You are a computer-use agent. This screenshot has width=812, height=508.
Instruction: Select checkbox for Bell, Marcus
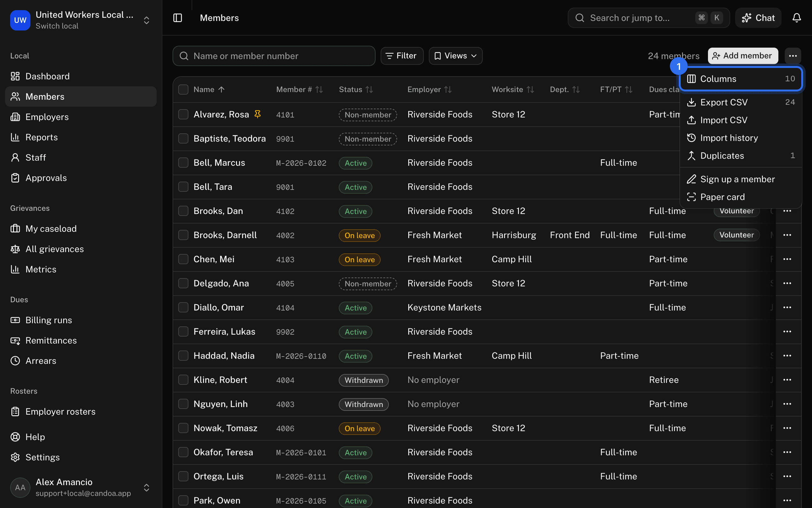tap(183, 163)
